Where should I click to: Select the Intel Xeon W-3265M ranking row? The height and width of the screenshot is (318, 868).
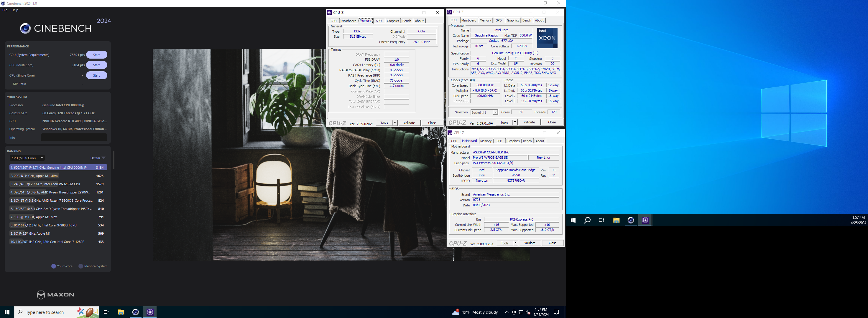pos(58,184)
